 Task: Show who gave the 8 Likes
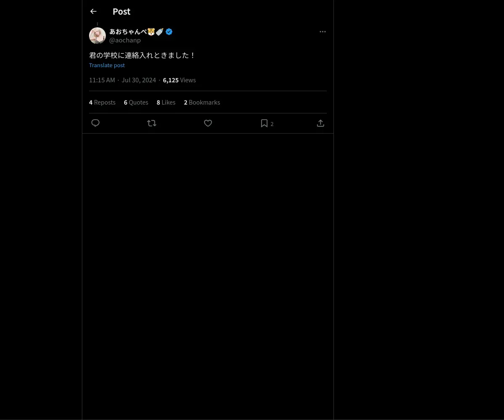[x=166, y=102]
